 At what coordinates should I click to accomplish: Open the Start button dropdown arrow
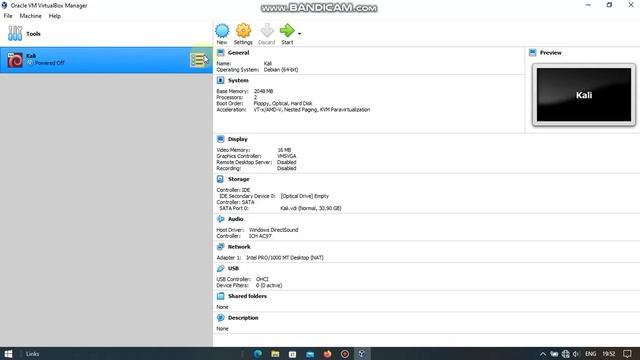coord(300,33)
